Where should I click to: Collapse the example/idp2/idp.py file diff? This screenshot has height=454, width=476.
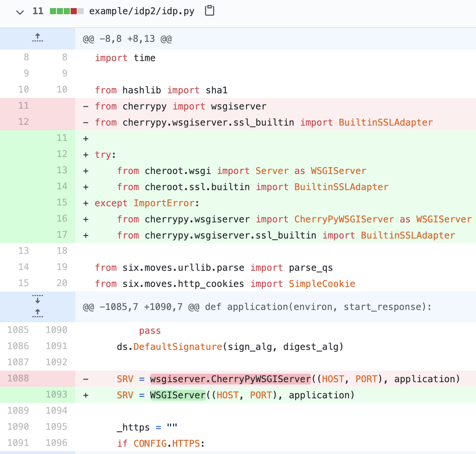[x=20, y=12]
